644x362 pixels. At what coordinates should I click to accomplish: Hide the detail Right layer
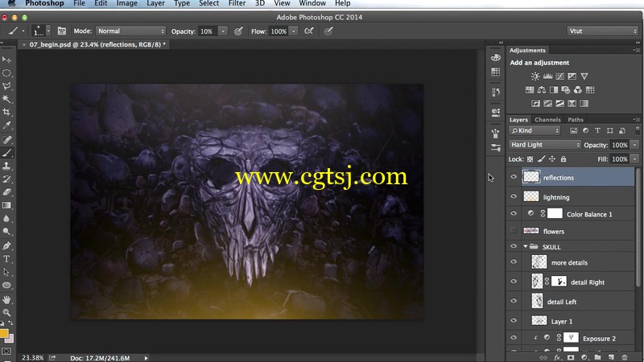coord(514,282)
